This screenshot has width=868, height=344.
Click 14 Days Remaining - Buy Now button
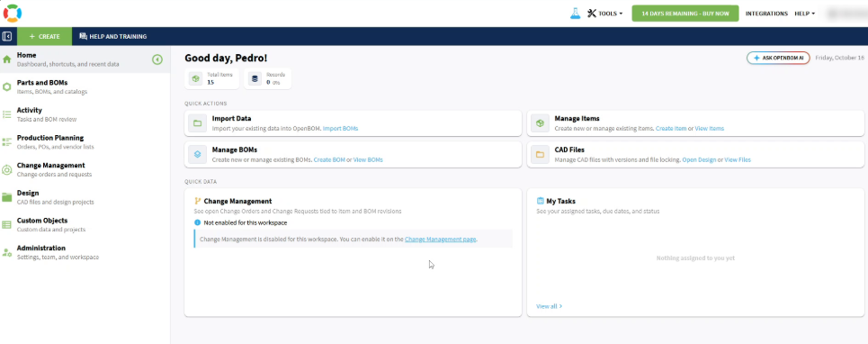685,14
